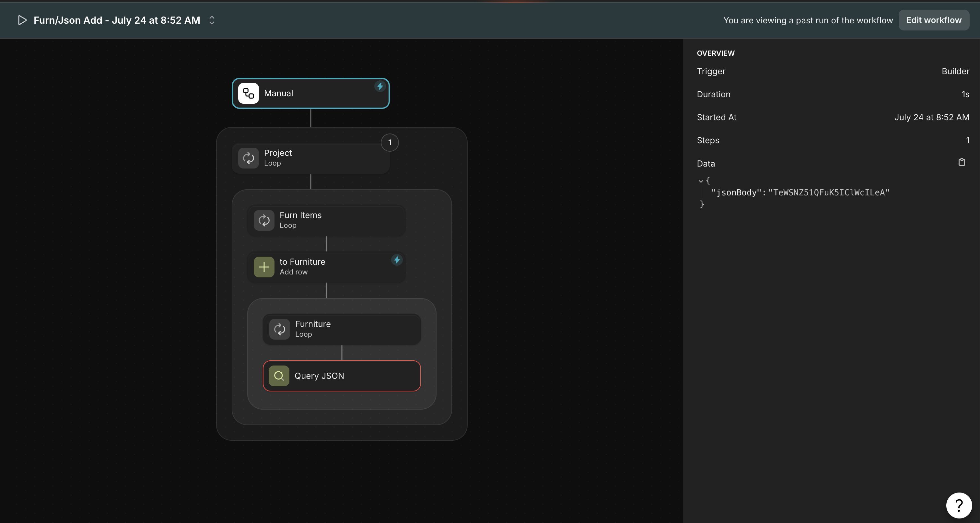Select the Furn Items Loop node
This screenshot has height=523, width=980.
pos(326,221)
